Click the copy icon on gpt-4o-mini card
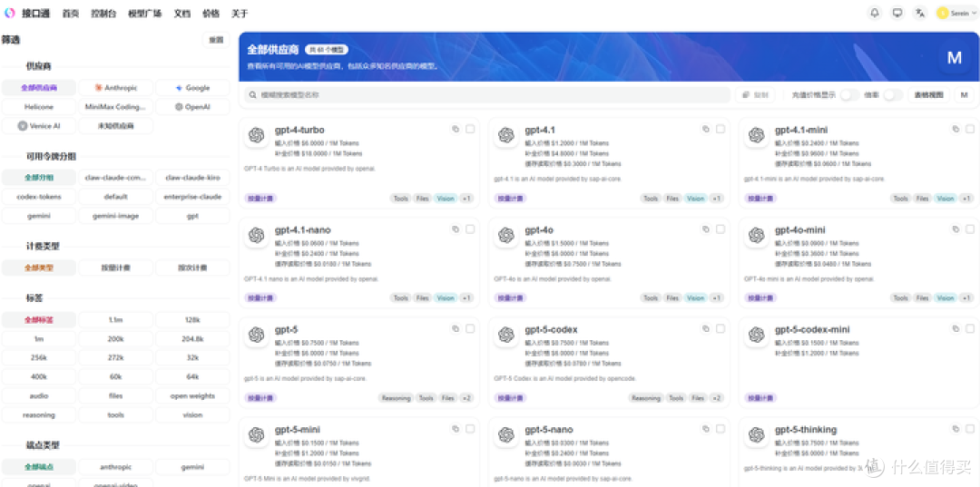The height and width of the screenshot is (487, 980). point(955,229)
